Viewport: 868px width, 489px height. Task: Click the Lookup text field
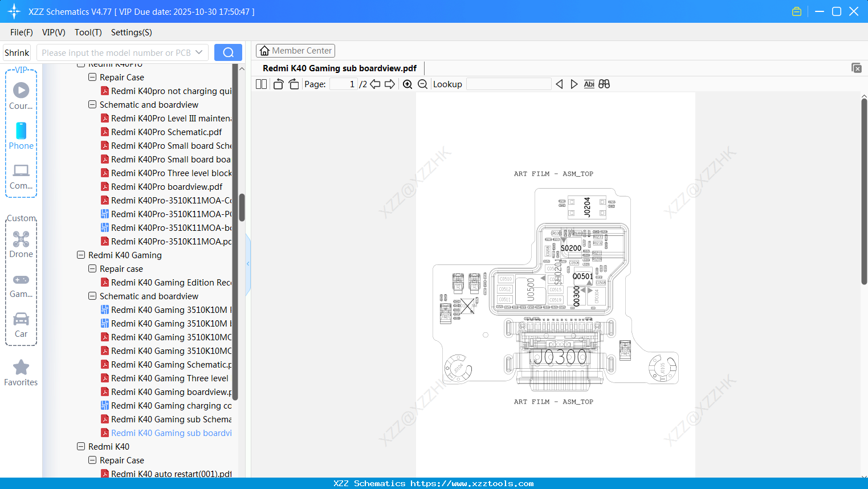509,84
